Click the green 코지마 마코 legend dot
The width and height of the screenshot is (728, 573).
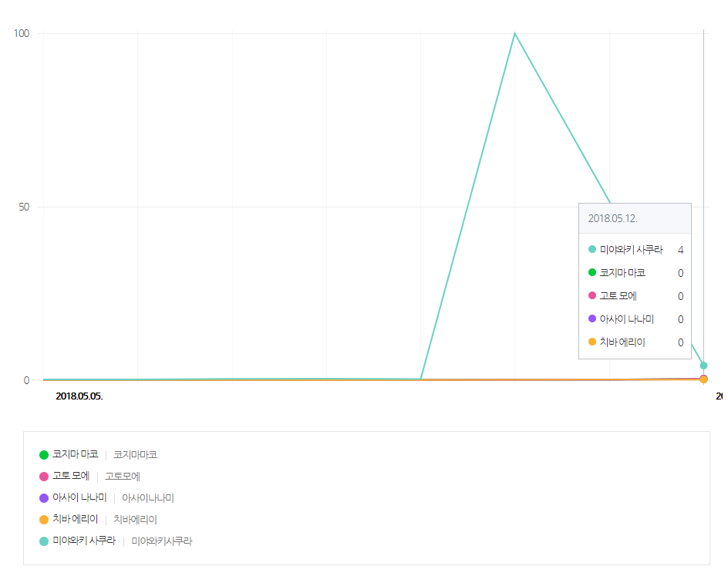click(44, 455)
